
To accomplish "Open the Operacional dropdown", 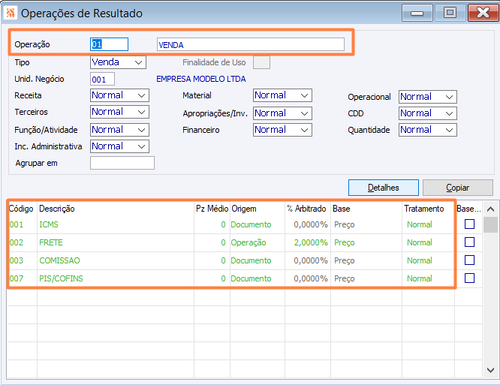I will pyautogui.click(x=428, y=97).
